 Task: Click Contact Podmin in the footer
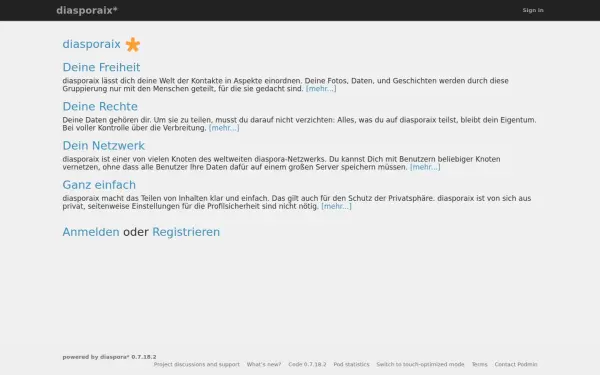coord(516,364)
